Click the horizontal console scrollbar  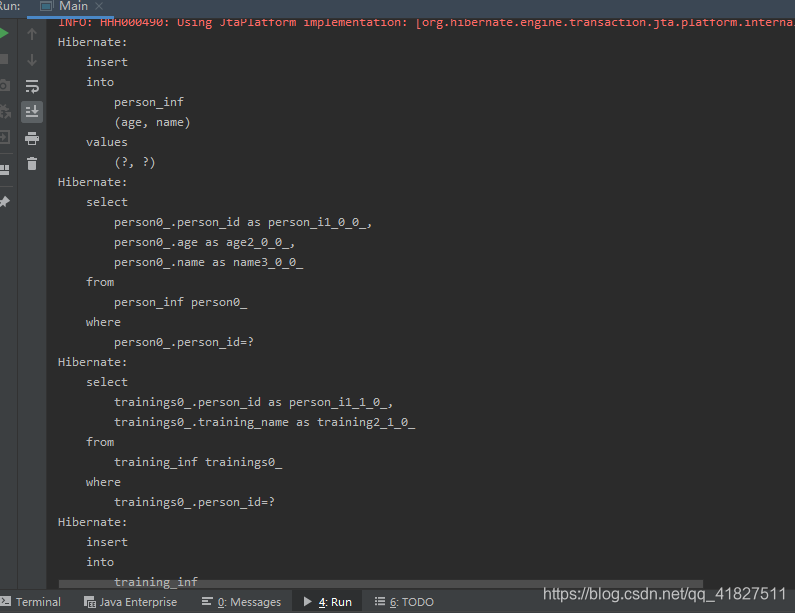point(381,584)
